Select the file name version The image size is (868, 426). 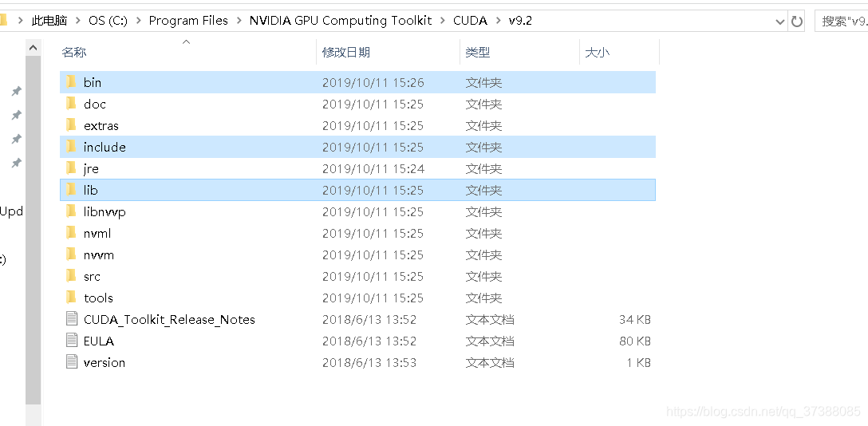105,363
